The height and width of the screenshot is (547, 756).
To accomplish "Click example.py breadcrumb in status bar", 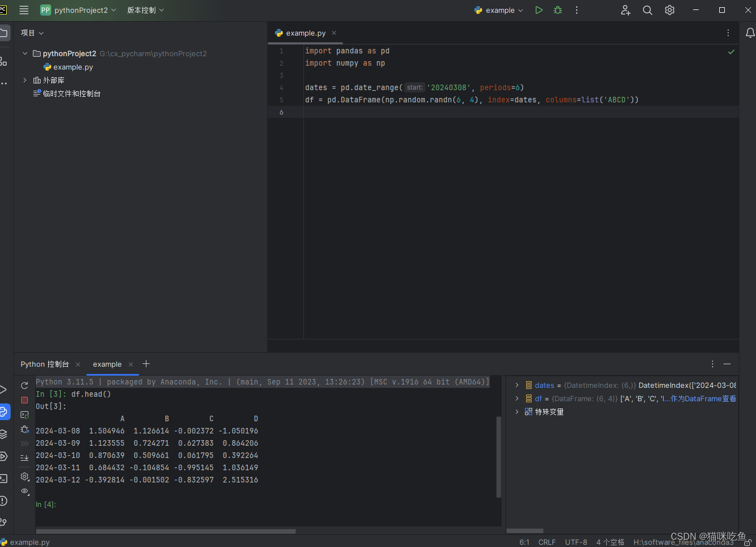I will point(26,542).
